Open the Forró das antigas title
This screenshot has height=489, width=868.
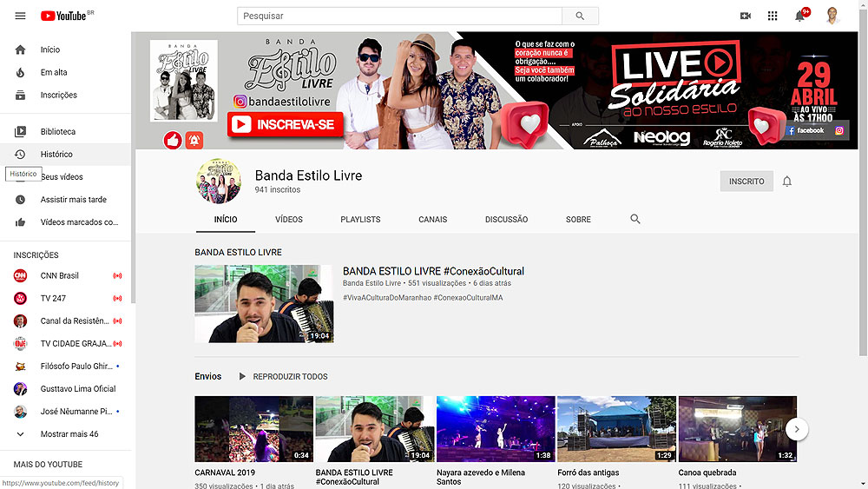588,472
